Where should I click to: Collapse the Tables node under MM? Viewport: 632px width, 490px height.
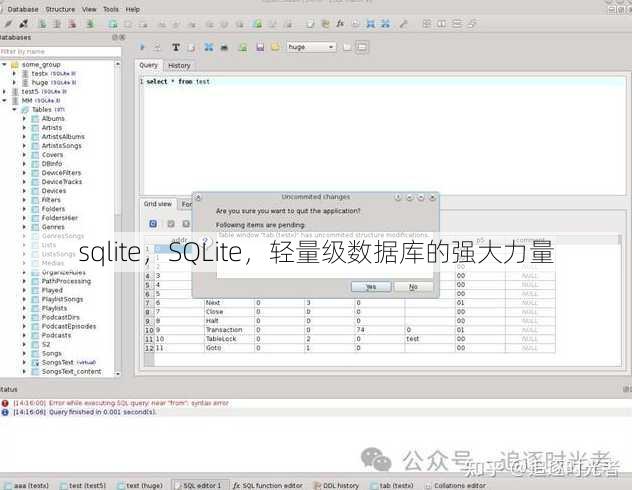(14, 109)
